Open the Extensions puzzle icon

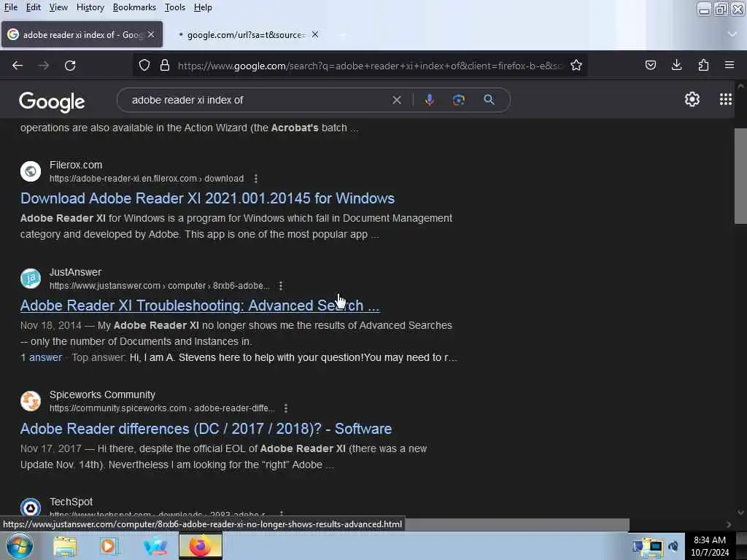point(703,65)
